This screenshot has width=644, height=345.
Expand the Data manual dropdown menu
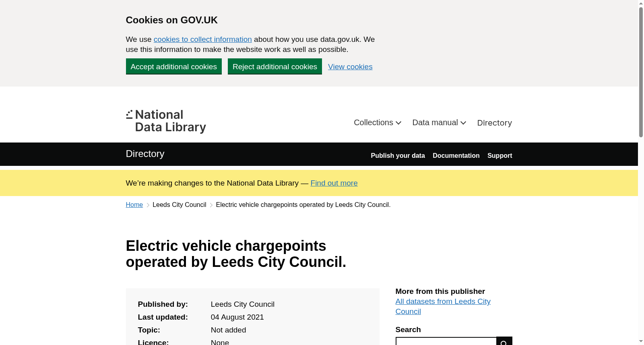tap(439, 123)
